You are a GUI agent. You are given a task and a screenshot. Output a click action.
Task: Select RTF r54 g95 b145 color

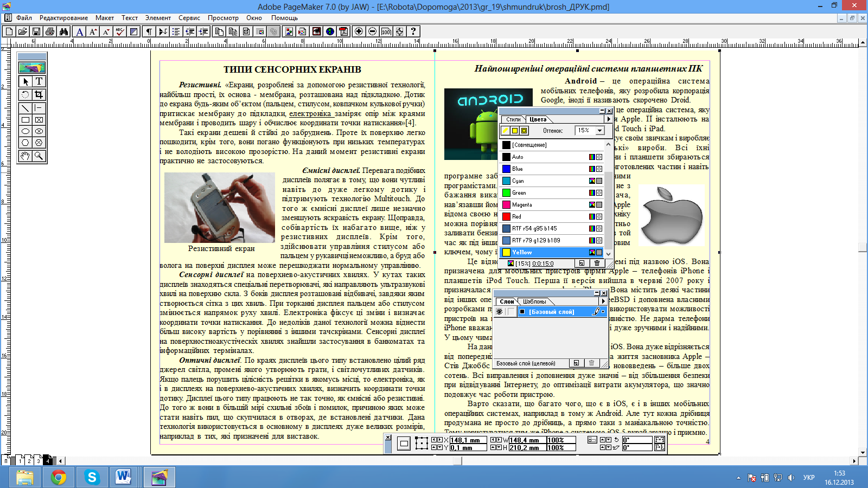(x=552, y=229)
